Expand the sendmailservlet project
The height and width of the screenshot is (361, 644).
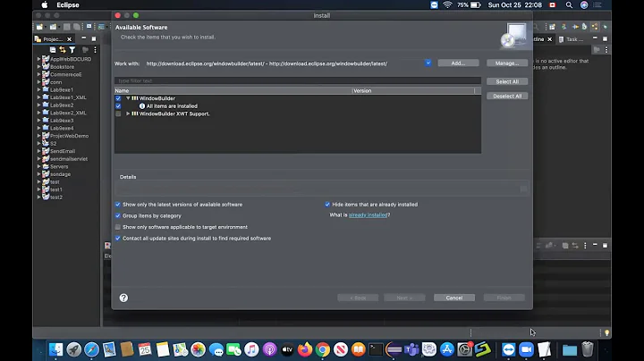39,159
